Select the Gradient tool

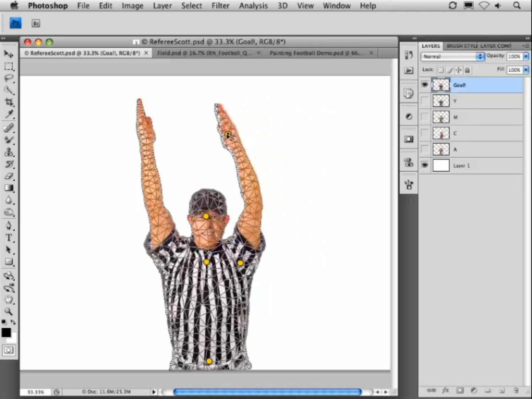[9, 188]
